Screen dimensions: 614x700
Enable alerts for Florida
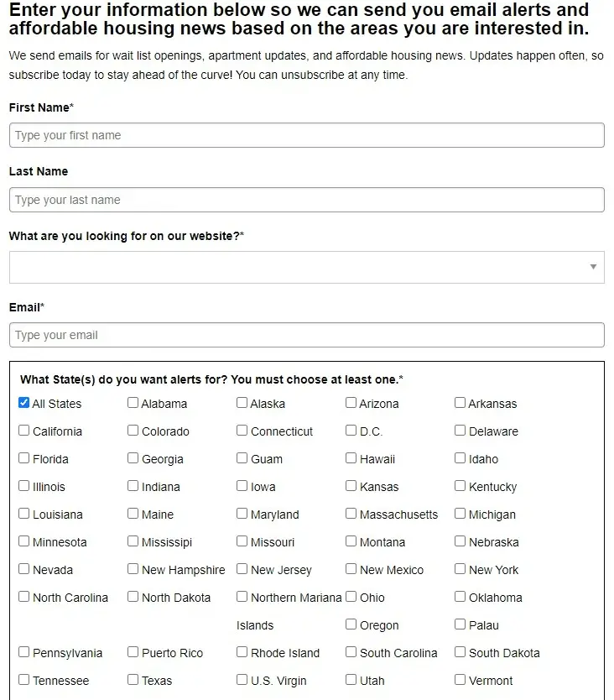(x=24, y=458)
